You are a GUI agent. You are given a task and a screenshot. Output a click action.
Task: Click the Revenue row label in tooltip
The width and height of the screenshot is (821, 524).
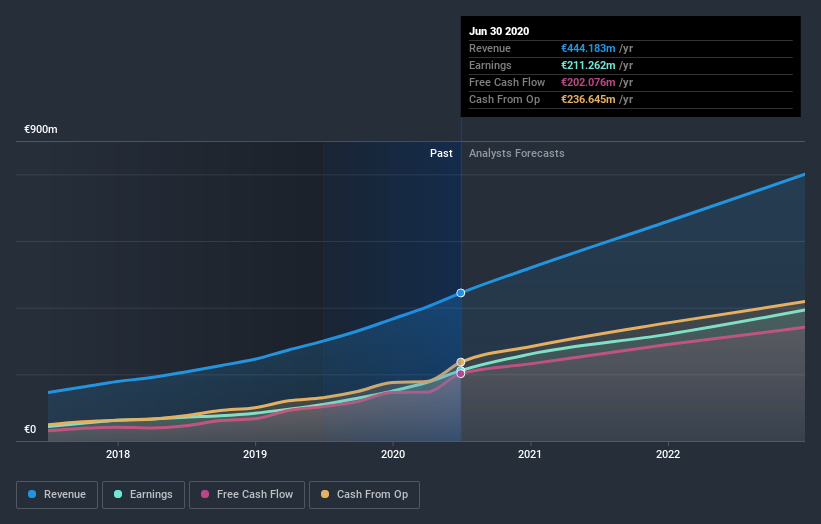(x=490, y=48)
